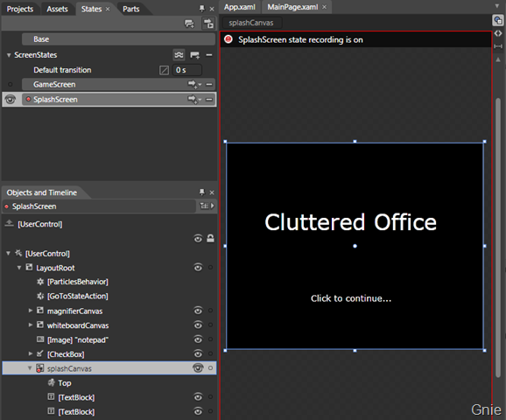Select the GameScreen state
Image resolution: width=506 pixels, height=420 pixels.
click(118, 85)
